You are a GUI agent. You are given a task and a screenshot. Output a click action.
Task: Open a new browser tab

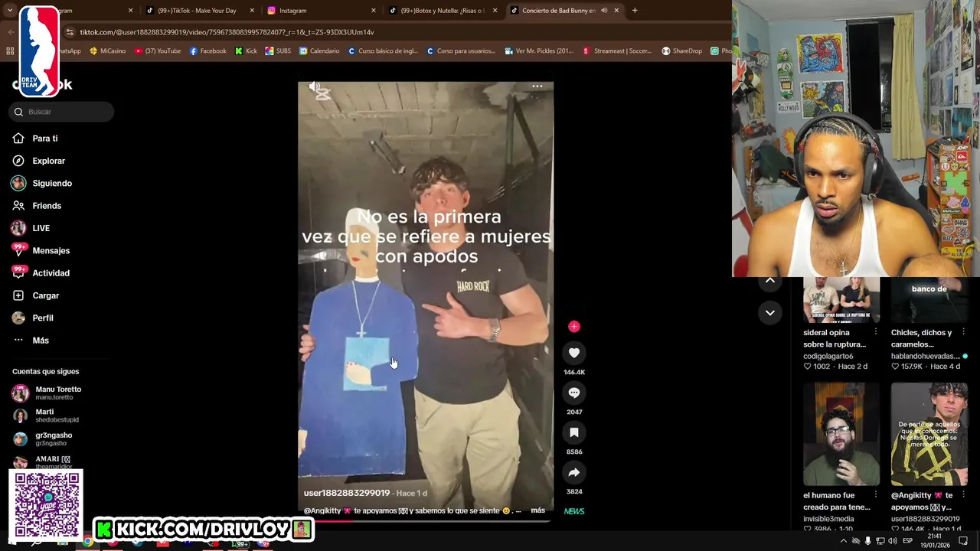tap(635, 11)
